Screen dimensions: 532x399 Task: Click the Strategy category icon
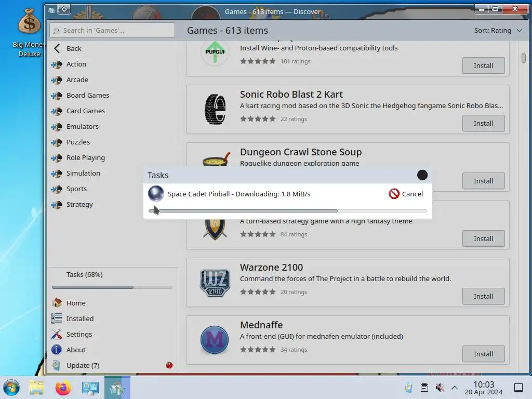57,205
